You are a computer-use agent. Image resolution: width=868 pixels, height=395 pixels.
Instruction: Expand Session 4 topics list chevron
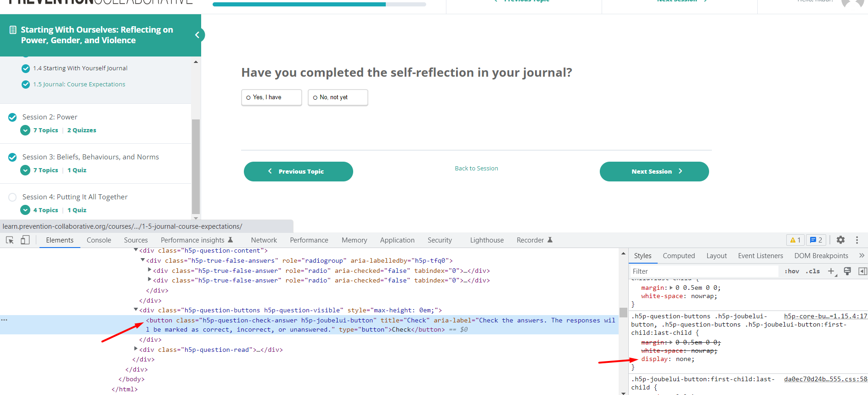(x=25, y=210)
